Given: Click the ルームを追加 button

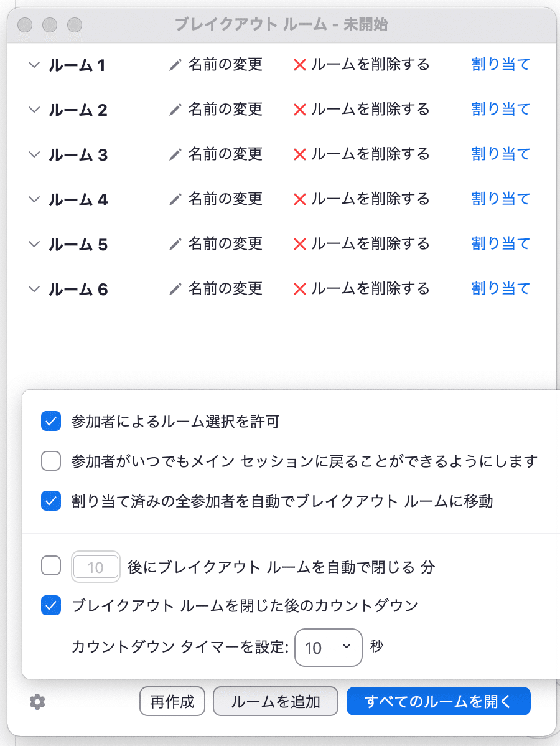Looking at the screenshot, I should (276, 701).
